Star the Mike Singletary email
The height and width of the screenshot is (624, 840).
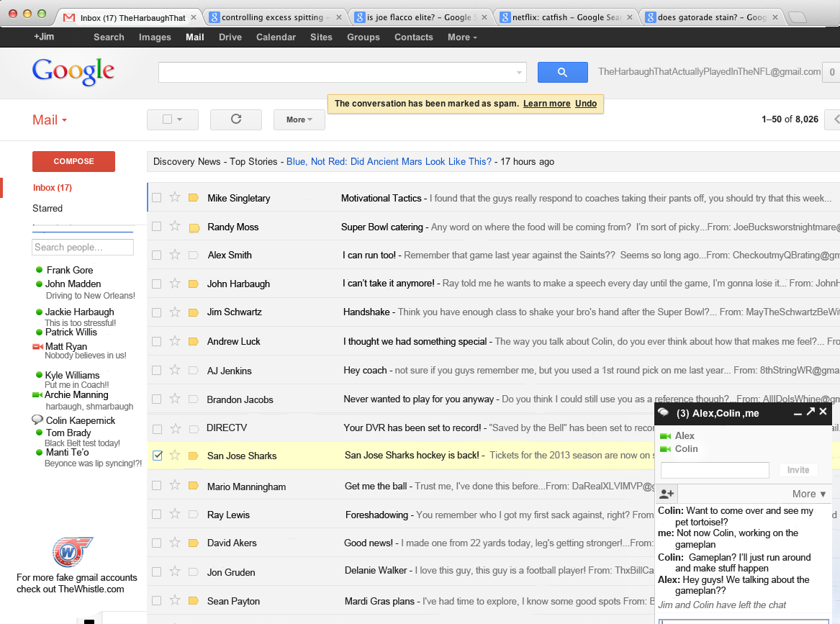pyautogui.click(x=175, y=197)
